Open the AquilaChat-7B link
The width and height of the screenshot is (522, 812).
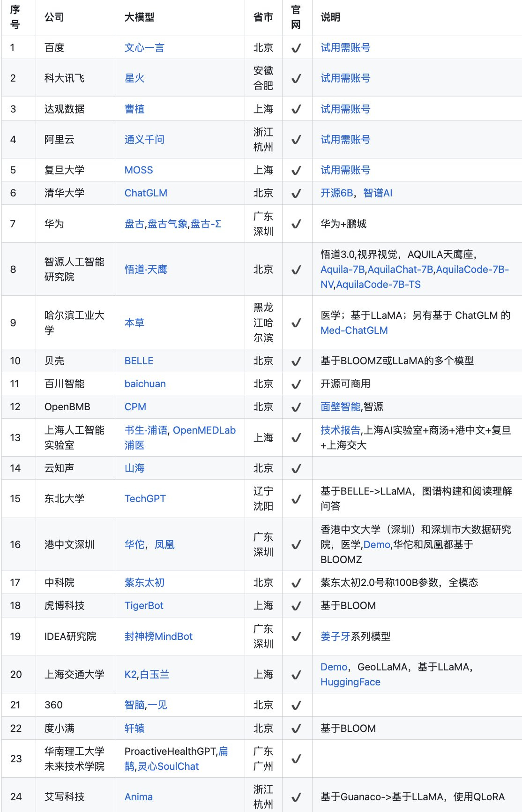pos(401,270)
